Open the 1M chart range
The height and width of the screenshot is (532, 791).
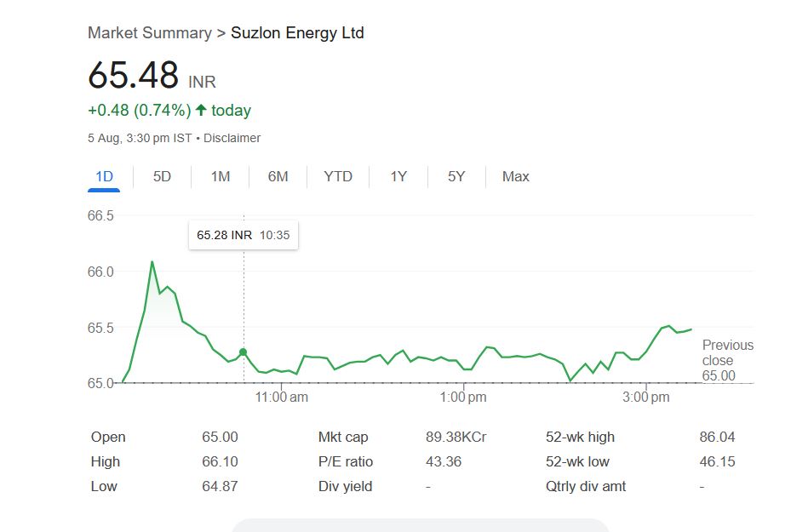tap(221, 177)
